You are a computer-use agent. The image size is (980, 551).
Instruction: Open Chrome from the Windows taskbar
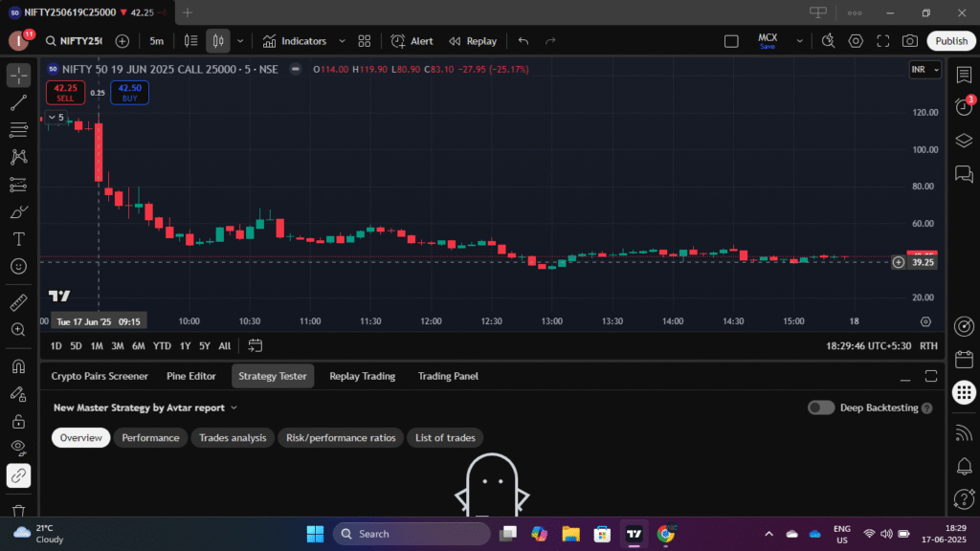coord(666,534)
